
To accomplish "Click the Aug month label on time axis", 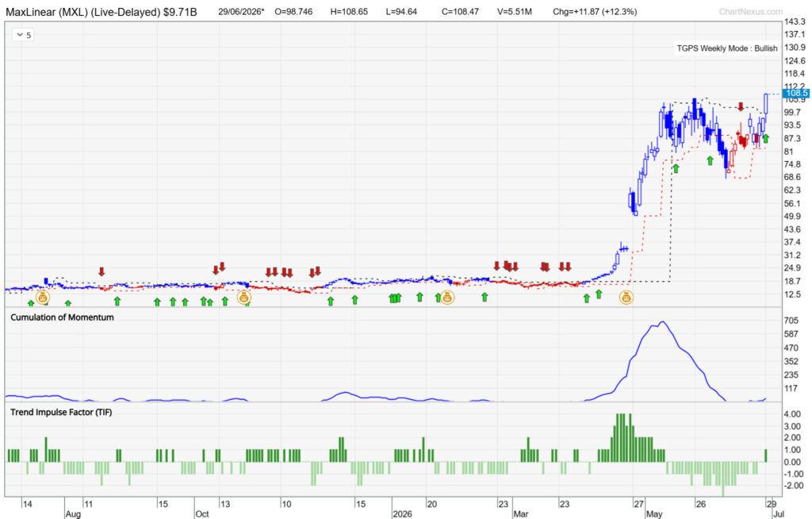I will (73, 513).
